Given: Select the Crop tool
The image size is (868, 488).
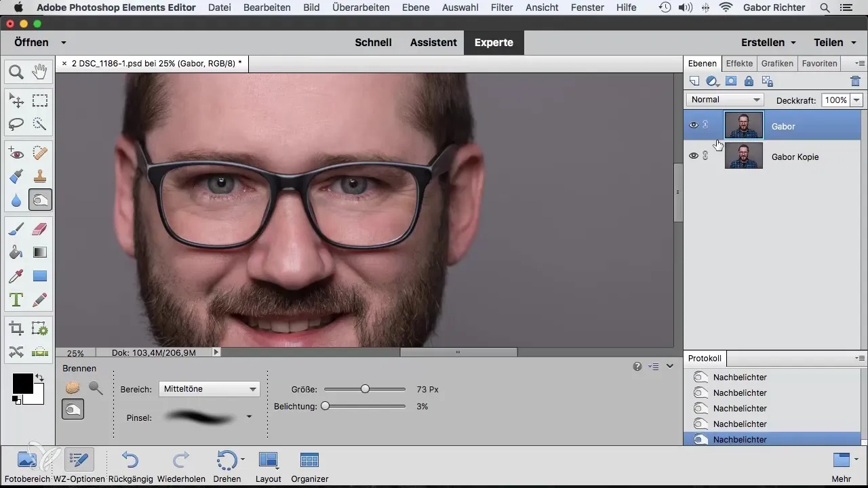Looking at the screenshot, I should tap(16, 329).
